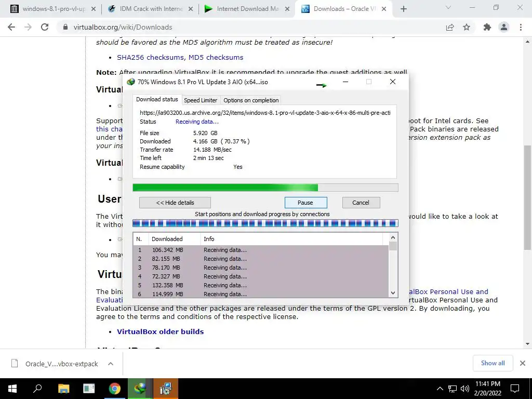532x399 pixels.
Task: Close the Chrome downloads bar
Action: (x=523, y=363)
